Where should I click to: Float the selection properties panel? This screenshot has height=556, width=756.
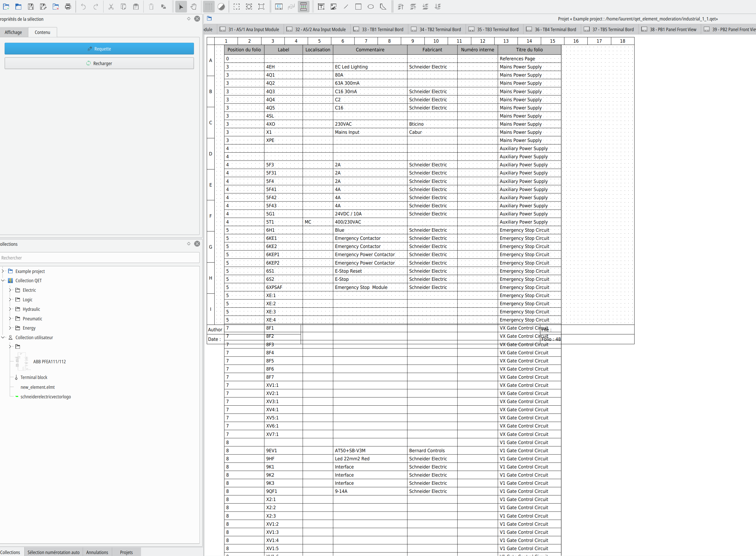point(189,19)
